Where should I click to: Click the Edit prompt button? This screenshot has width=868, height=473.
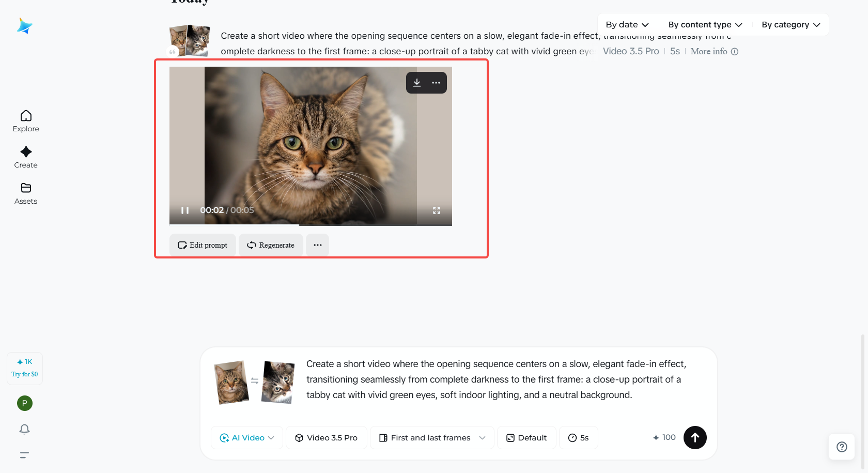pyautogui.click(x=203, y=245)
